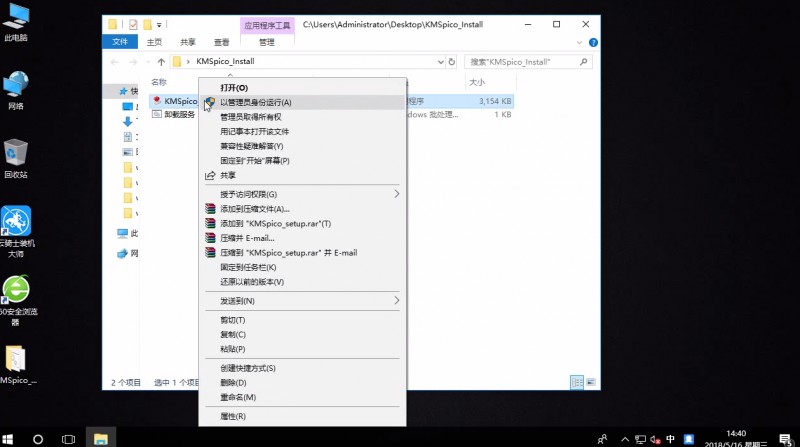This screenshot has height=447, width=800.
Task: Choose 用记事本打开该文件
Action: coord(303,132)
